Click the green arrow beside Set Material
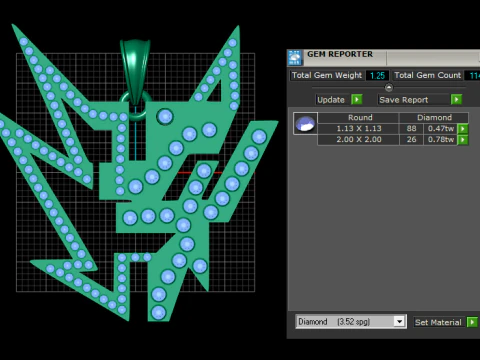 click(472, 322)
